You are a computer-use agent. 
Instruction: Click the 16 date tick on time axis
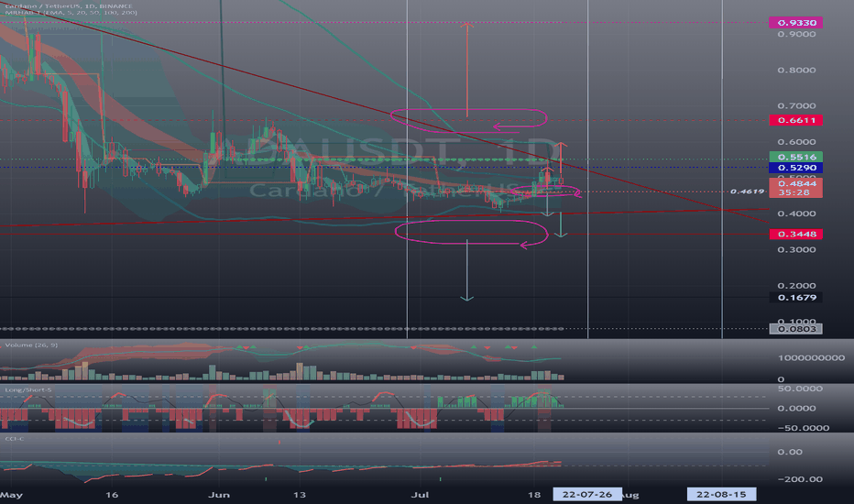112,495
